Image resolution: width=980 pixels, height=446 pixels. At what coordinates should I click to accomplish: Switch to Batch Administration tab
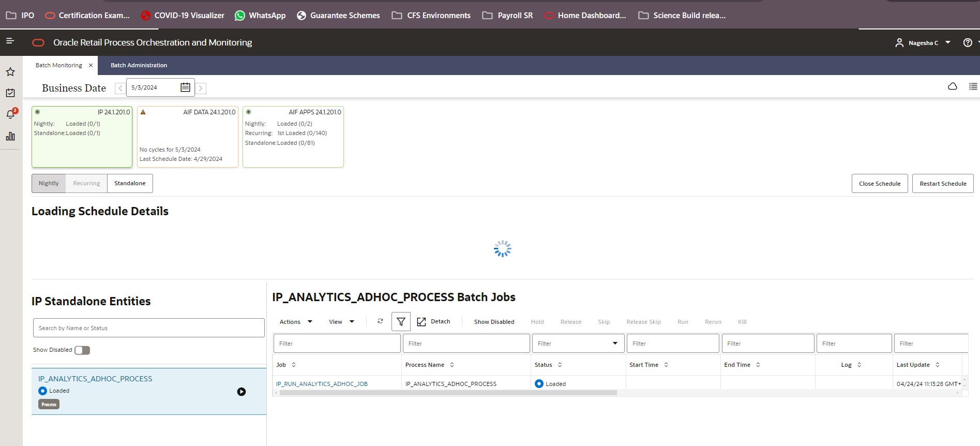139,65
